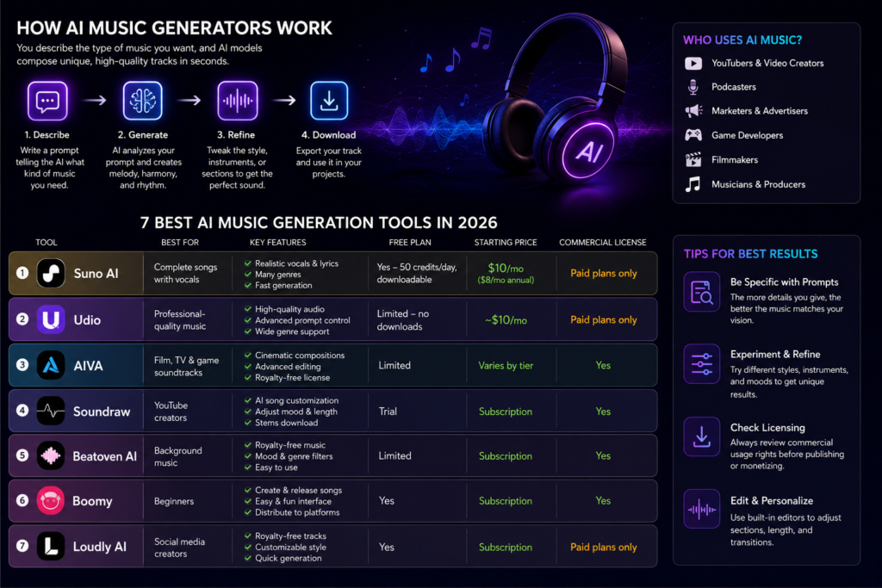Click the Podcasters label

click(734, 87)
